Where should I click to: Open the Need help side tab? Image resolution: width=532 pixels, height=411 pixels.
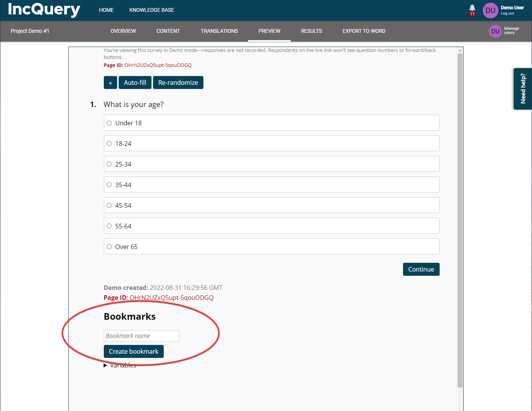(522, 89)
